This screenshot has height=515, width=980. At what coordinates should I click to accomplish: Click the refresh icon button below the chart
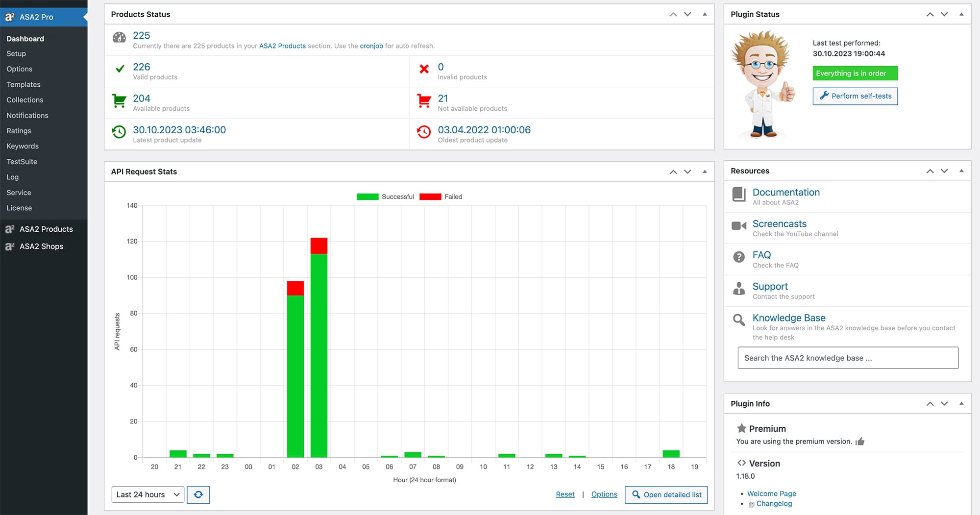[198, 495]
